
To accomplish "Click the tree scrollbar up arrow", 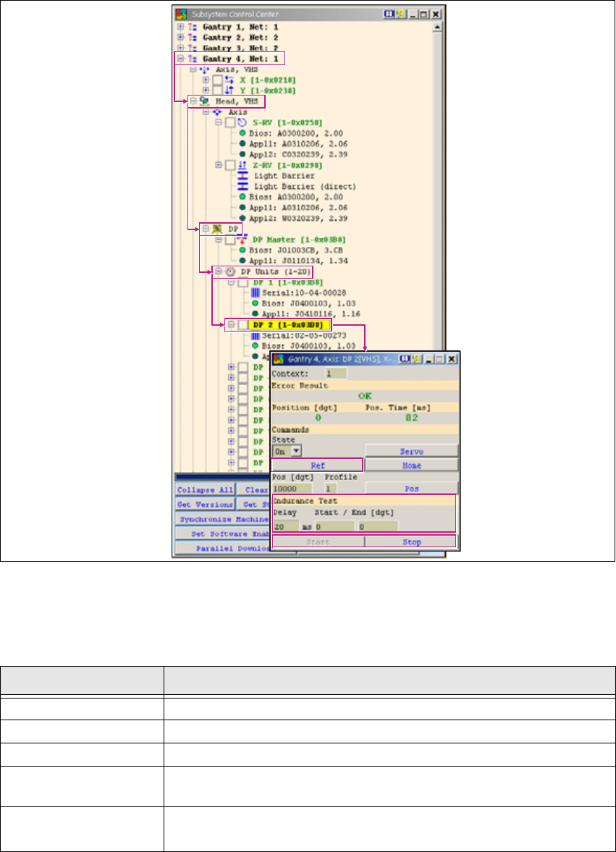I will (x=437, y=28).
